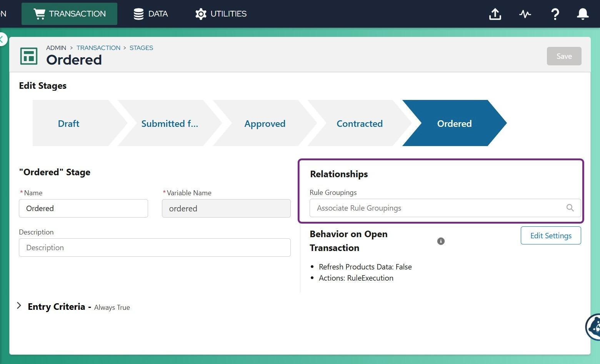The image size is (600, 364).
Task: Click the Variable Name field
Action: (x=226, y=208)
